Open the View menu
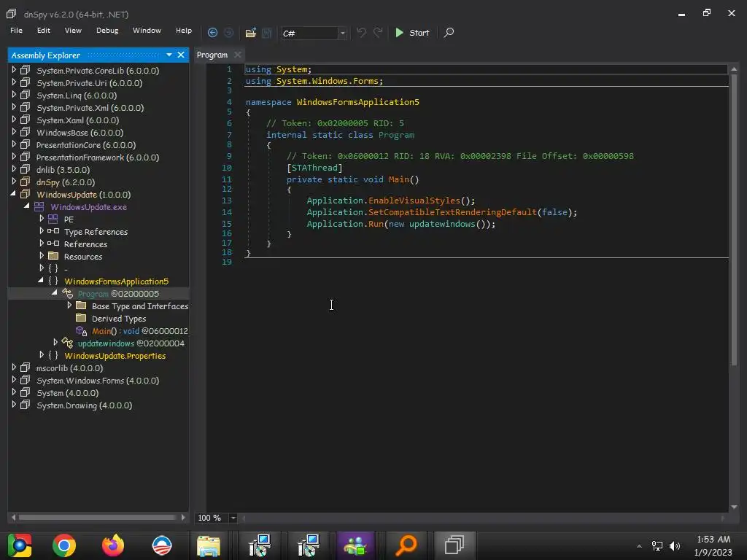Screen dimensions: 747x560 click(x=73, y=30)
